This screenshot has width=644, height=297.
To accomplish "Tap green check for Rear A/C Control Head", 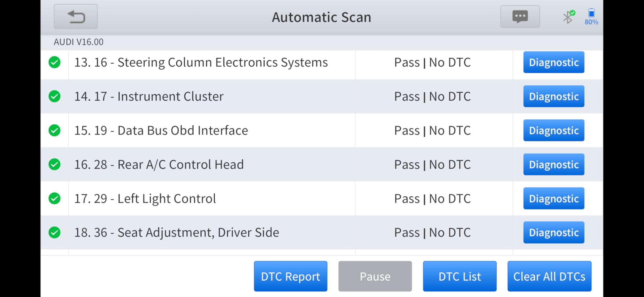I will click(54, 164).
